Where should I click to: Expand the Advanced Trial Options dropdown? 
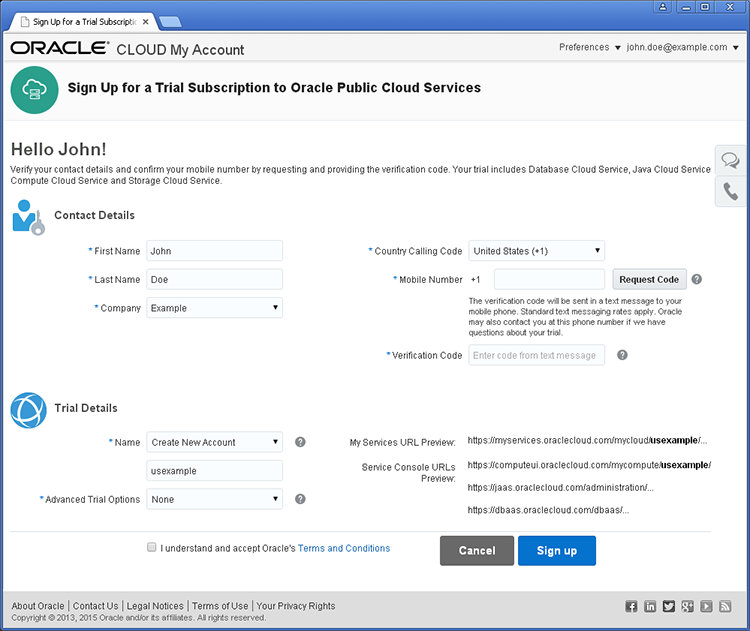(214, 499)
